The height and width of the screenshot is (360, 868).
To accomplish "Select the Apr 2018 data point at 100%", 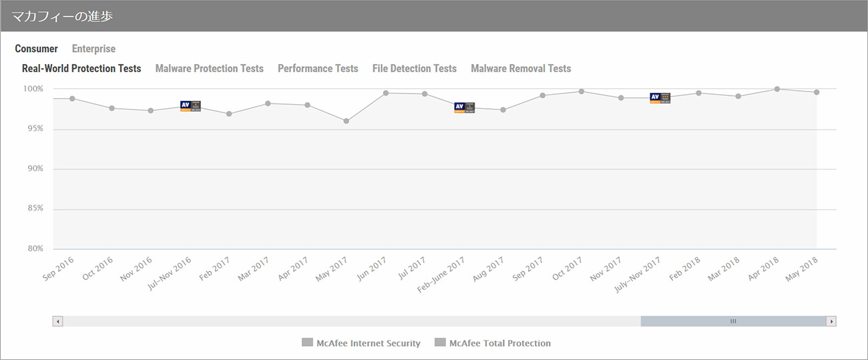I will click(777, 89).
